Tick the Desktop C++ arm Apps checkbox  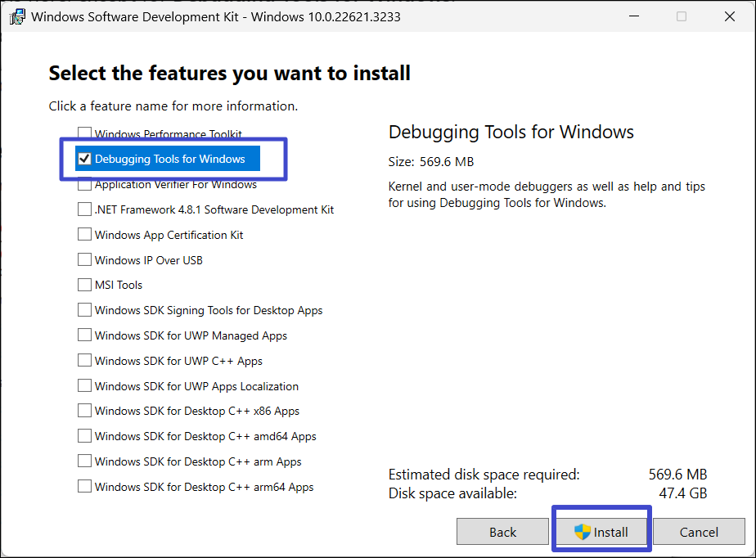84,461
